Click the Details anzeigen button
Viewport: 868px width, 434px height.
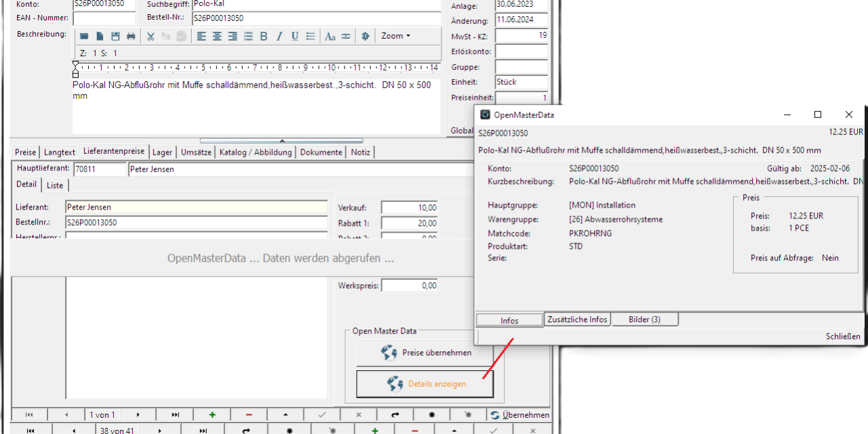(425, 384)
